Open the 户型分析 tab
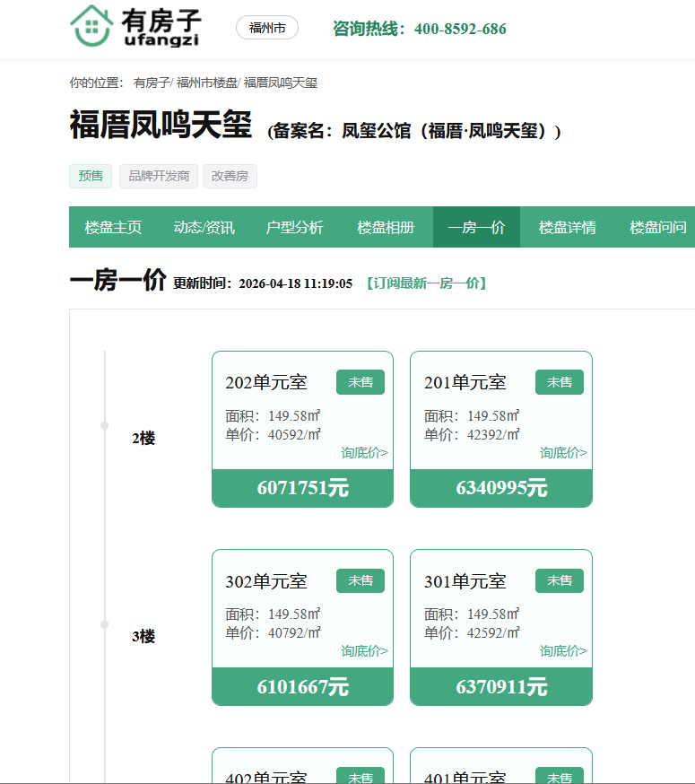The width and height of the screenshot is (695, 784). [294, 227]
